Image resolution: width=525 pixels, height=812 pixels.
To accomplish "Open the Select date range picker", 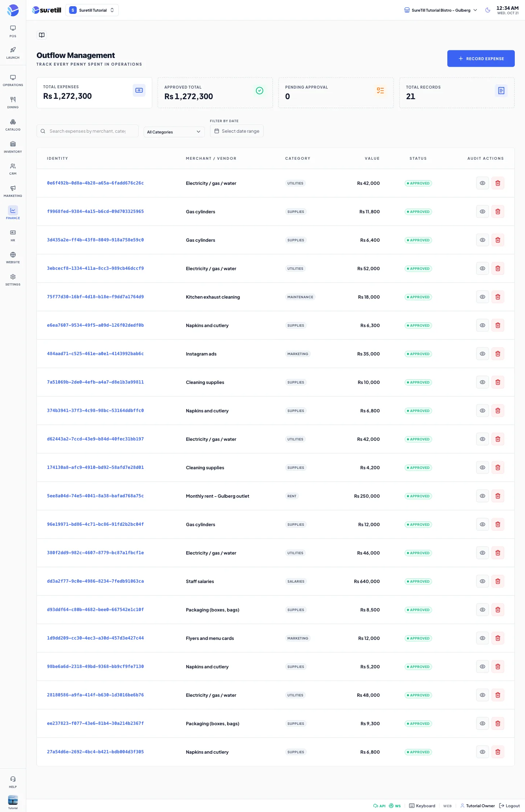I will (x=237, y=131).
